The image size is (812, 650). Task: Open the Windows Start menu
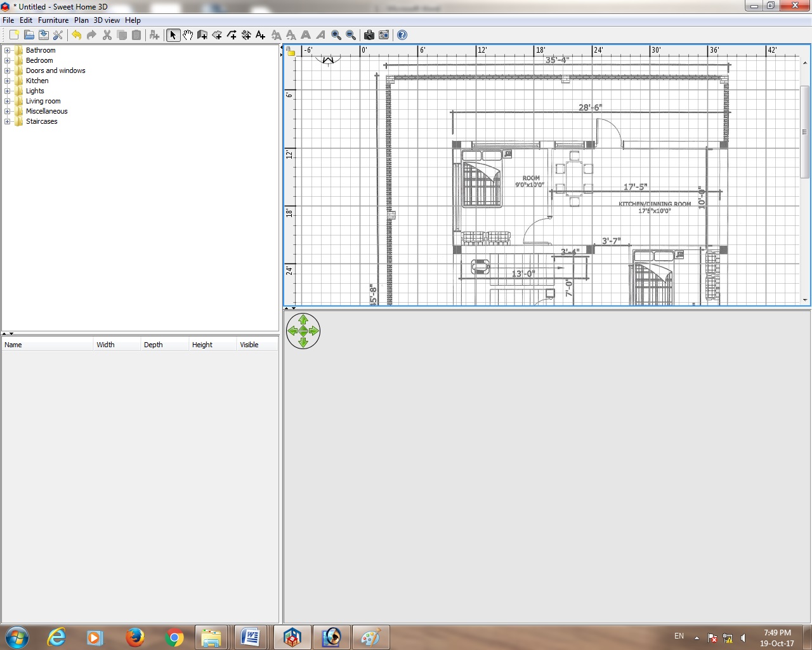click(x=16, y=637)
